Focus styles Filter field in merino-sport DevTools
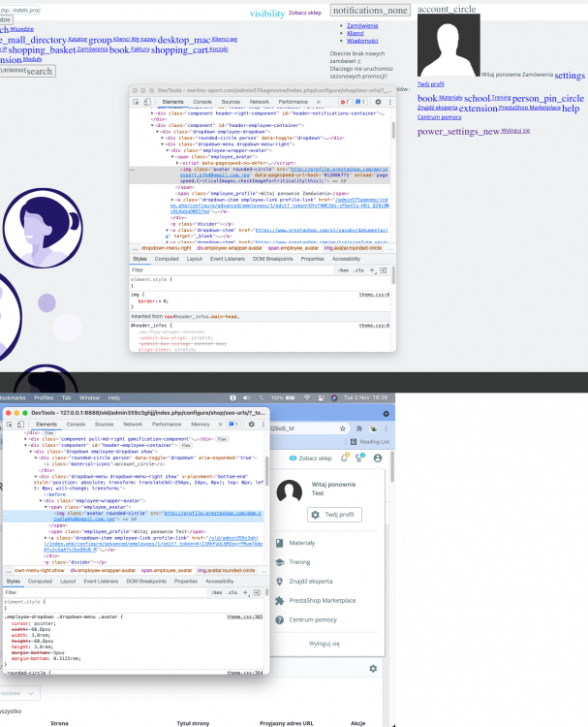The width and height of the screenshot is (588, 727). (232, 270)
